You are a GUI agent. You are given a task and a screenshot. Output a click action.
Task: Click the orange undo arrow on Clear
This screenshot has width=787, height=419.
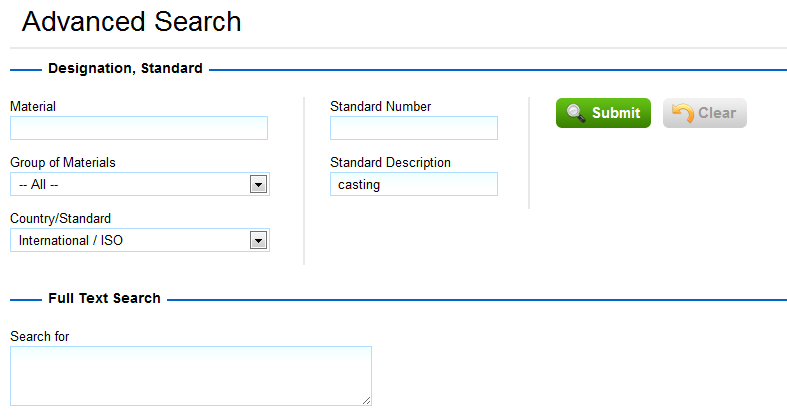683,113
